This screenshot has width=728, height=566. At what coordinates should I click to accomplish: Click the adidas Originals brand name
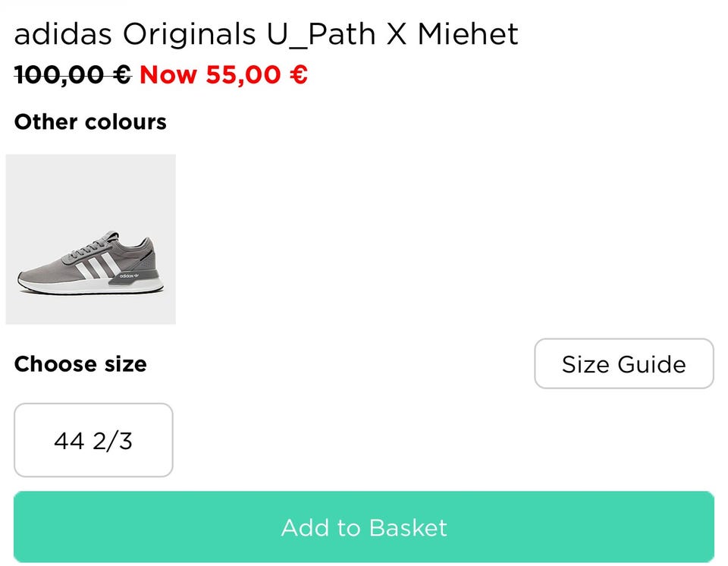136,34
